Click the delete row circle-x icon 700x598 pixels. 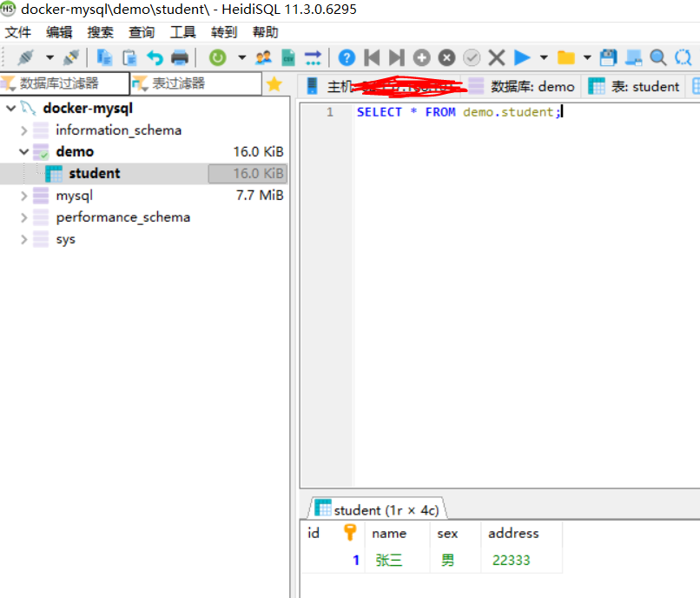(447, 57)
